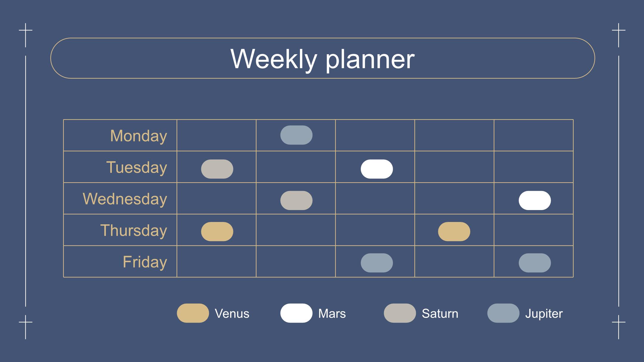Select the Mars pill in the Wednesday row
This screenshot has width=644, height=362.
point(535,201)
